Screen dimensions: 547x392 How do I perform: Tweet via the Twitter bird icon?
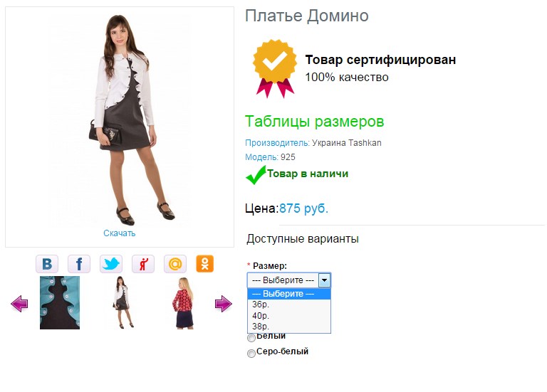click(111, 264)
